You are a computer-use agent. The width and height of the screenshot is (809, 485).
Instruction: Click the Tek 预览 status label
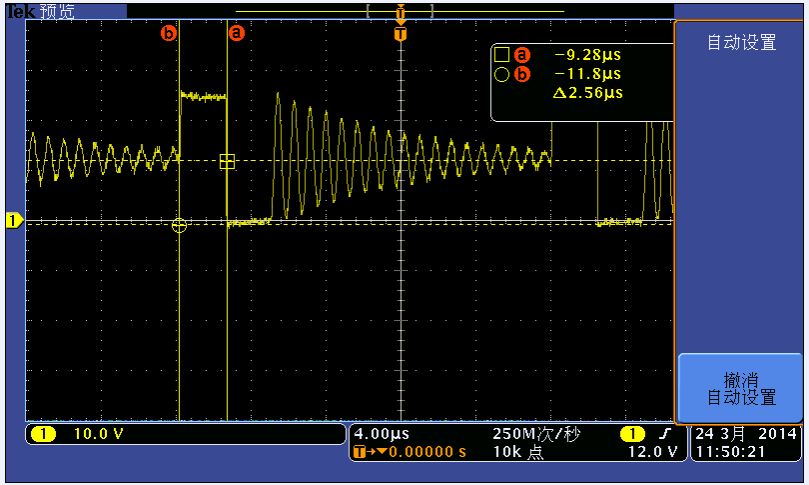(x=41, y=11)
